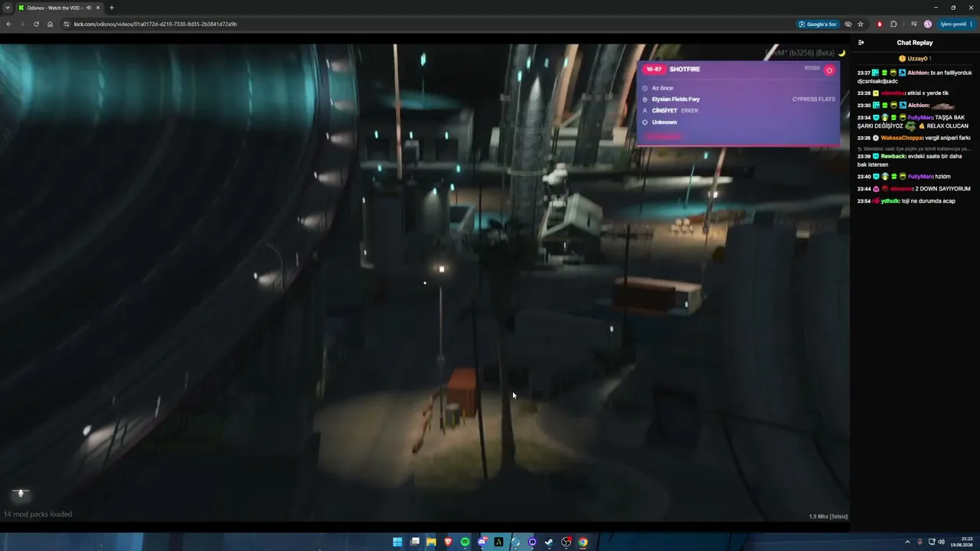Show hidden system tray icons

(907, 543)
